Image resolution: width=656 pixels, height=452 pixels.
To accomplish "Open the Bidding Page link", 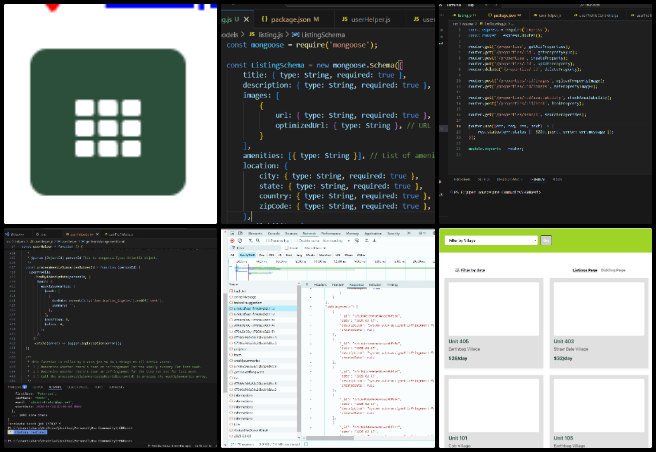I will point(613,270).
